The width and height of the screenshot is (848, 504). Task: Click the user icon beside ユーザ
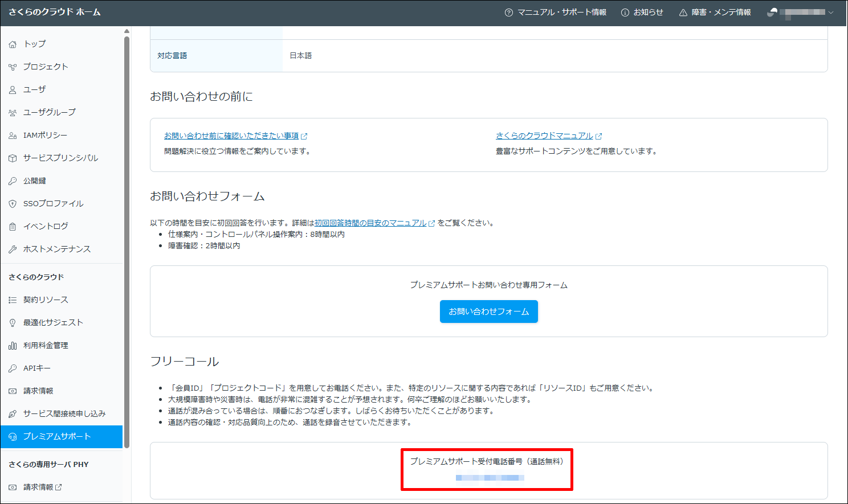click(13, 90)
